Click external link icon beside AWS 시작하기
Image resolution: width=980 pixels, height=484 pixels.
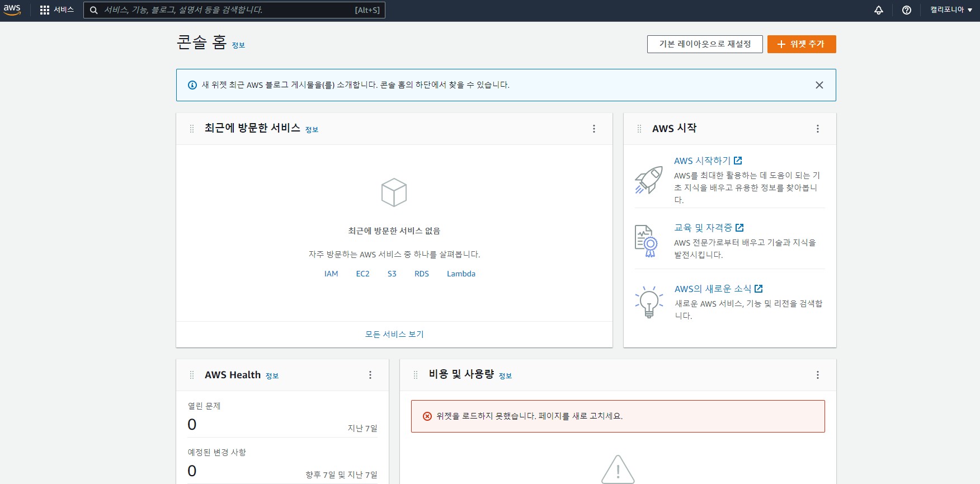pos(738,161)
